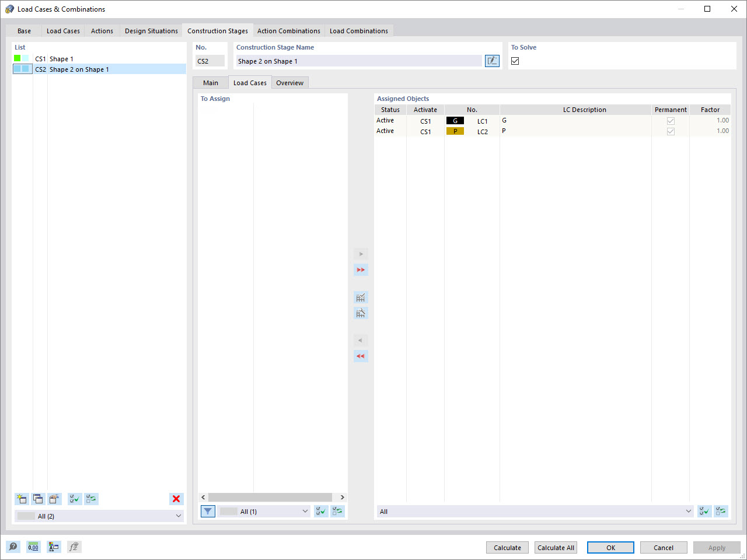Delete all construction stages
747x560 pixels.
pyautogui.click(x=176, y=499)
